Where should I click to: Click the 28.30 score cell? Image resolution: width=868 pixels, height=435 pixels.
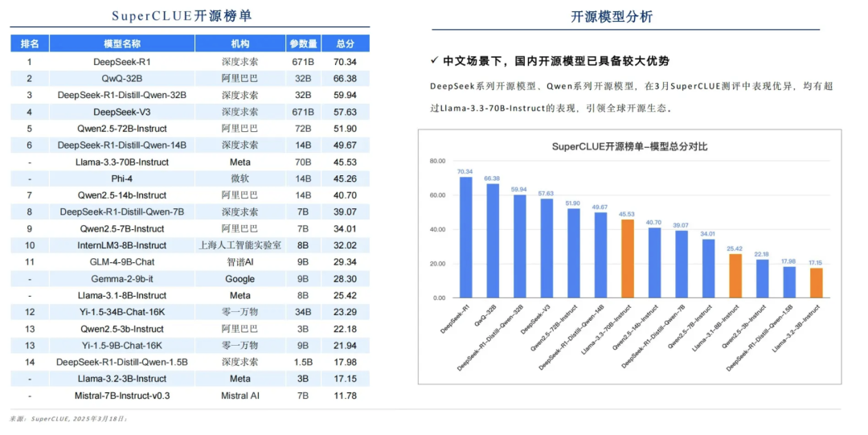point(345,279)
